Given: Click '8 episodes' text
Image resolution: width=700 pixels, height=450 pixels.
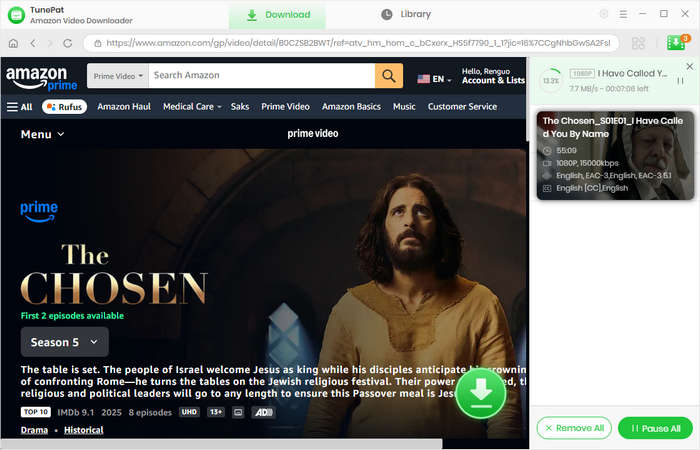Looking at the screenshot, I should coord(150,412).
